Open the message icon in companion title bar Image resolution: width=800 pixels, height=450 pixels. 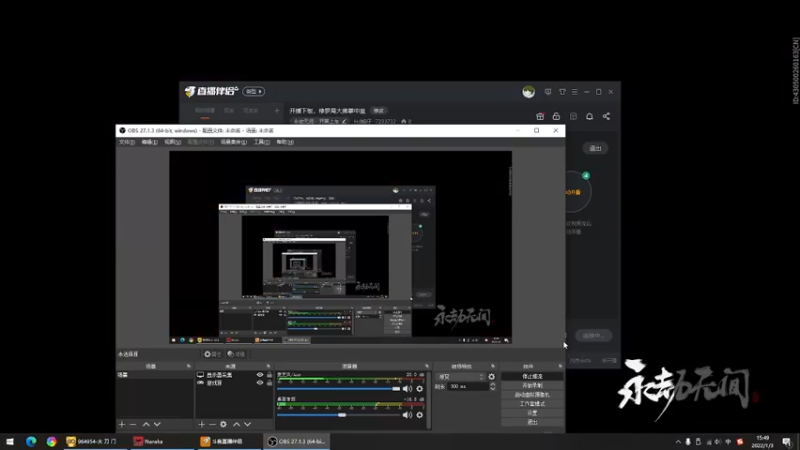pyautogui.click(x=548, y=92)
